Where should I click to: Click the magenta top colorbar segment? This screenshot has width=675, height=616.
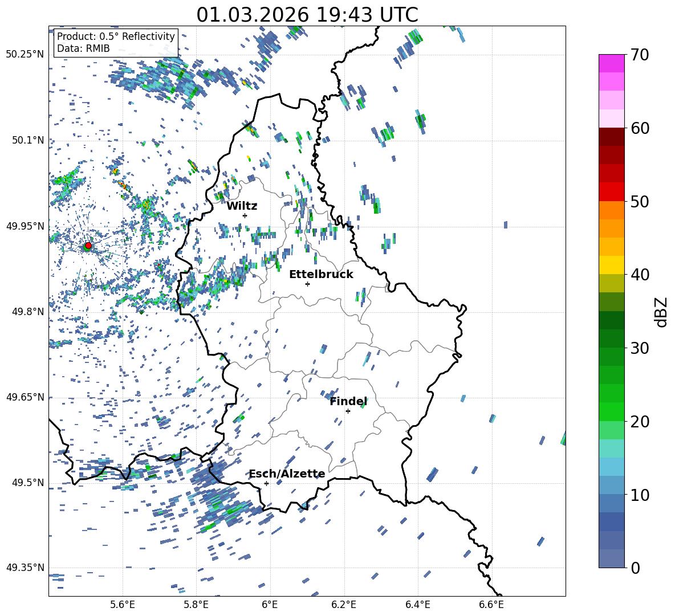click(x=611, y=64)
